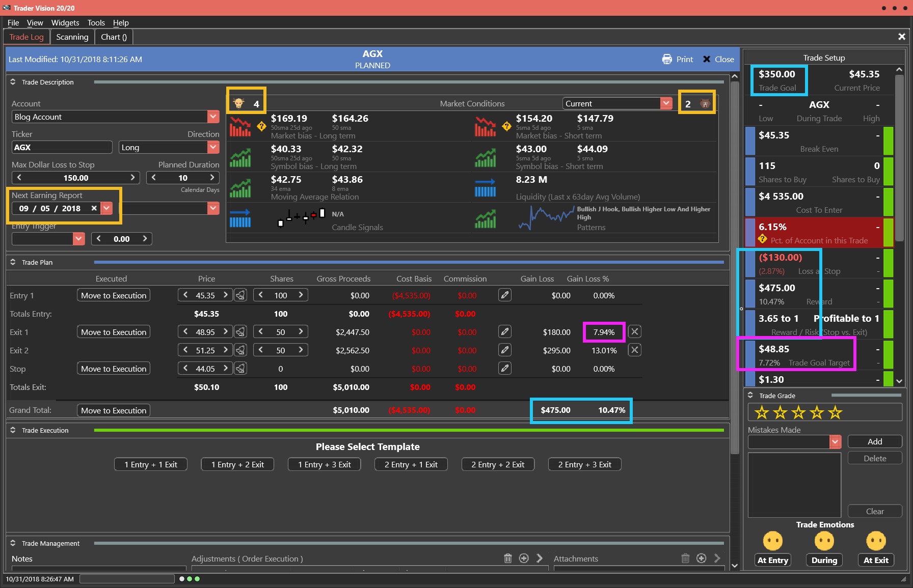Click the question mark beside Market bias Short term
Screen dimensions: 913x588
coord(506,126)
